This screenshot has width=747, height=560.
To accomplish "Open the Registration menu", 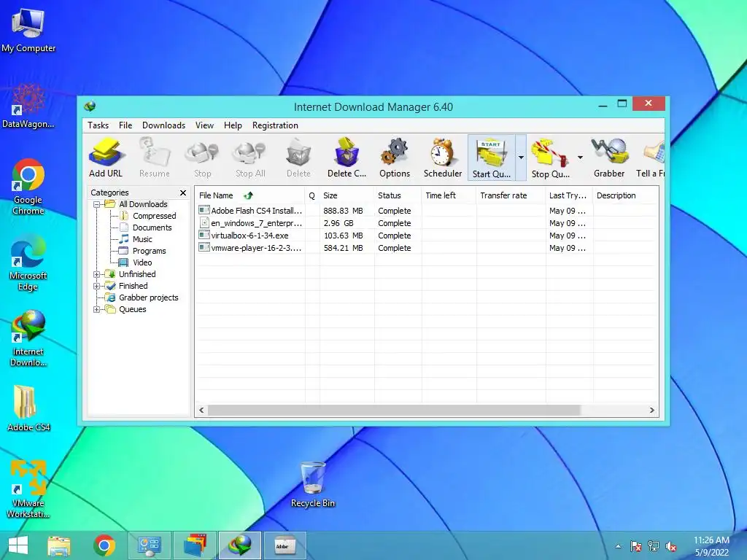I will (x=275, y=125).
